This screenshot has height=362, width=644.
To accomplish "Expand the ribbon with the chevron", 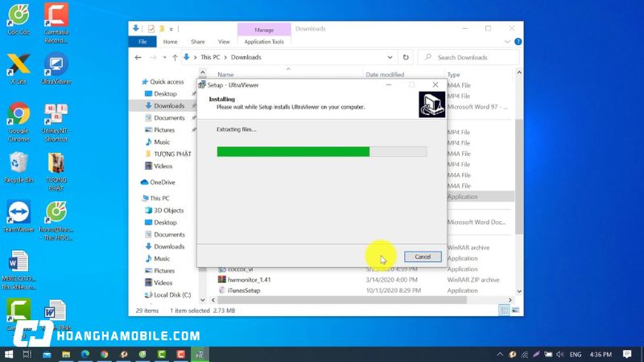I will 507,42.
